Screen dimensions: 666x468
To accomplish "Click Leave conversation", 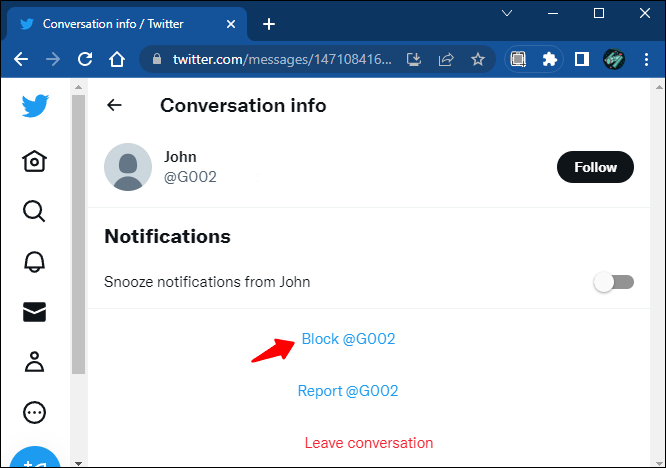I will (369, 443).
